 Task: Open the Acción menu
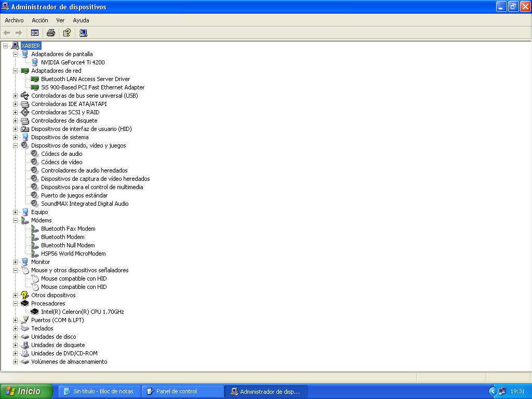[x=40, y=20]
